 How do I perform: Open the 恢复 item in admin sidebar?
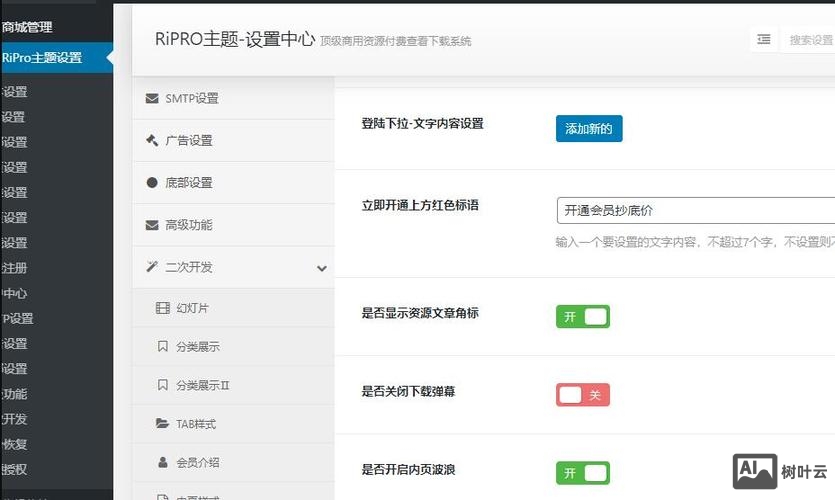[x=14, y=444]
